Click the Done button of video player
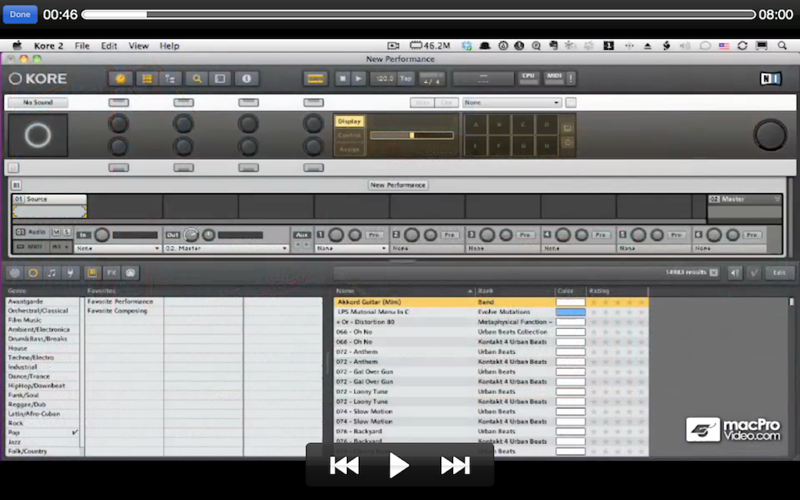 (x=20, y=14)
